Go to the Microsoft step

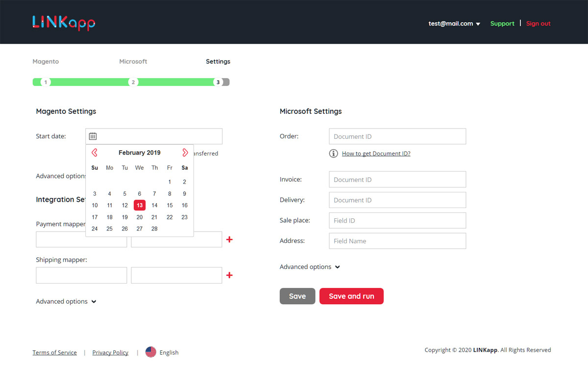[133, 62]
